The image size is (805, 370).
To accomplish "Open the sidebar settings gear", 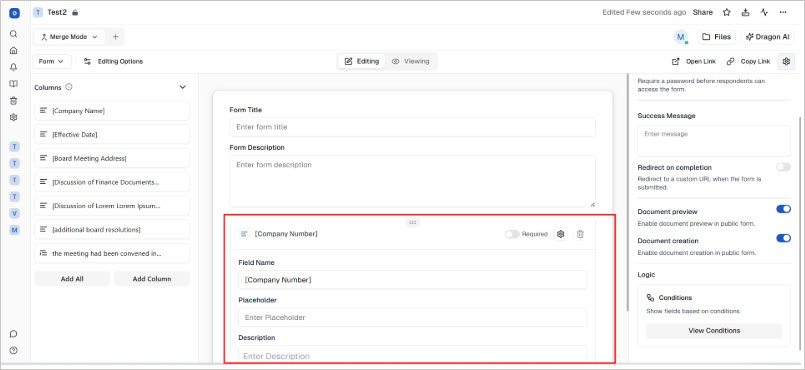I will (x=14, y=117).
